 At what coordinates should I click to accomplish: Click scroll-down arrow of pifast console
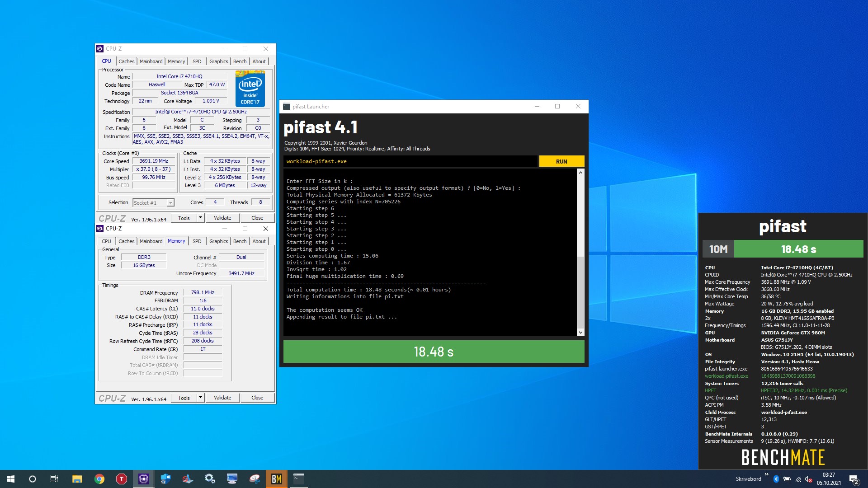(580, 333)
